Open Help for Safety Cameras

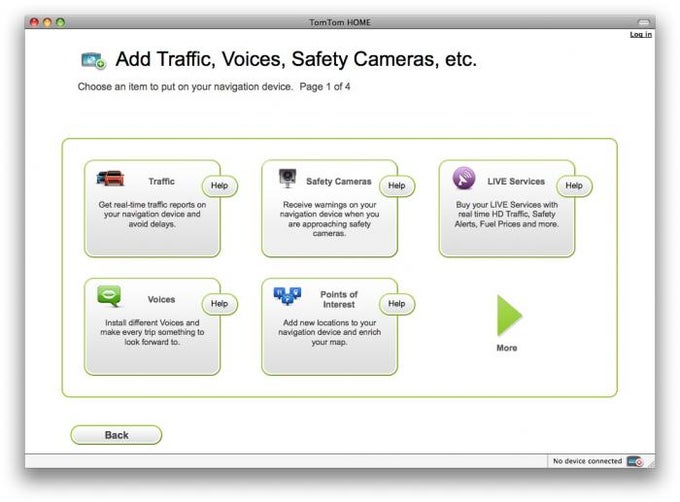pos(397,186)
